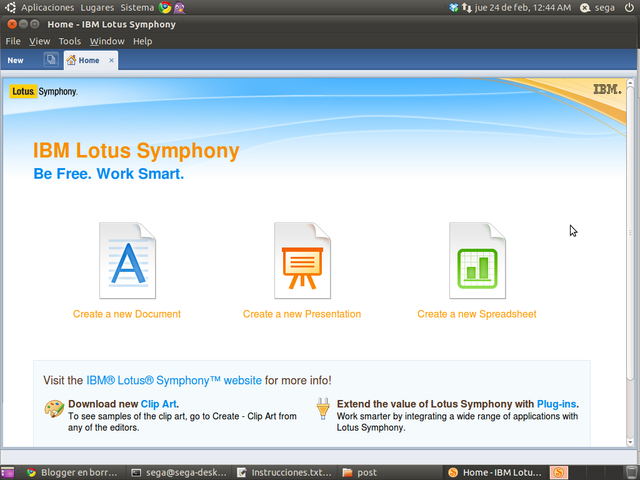Click the Home tab house icon
Screen dimensions: 640x480
(71, 60)
